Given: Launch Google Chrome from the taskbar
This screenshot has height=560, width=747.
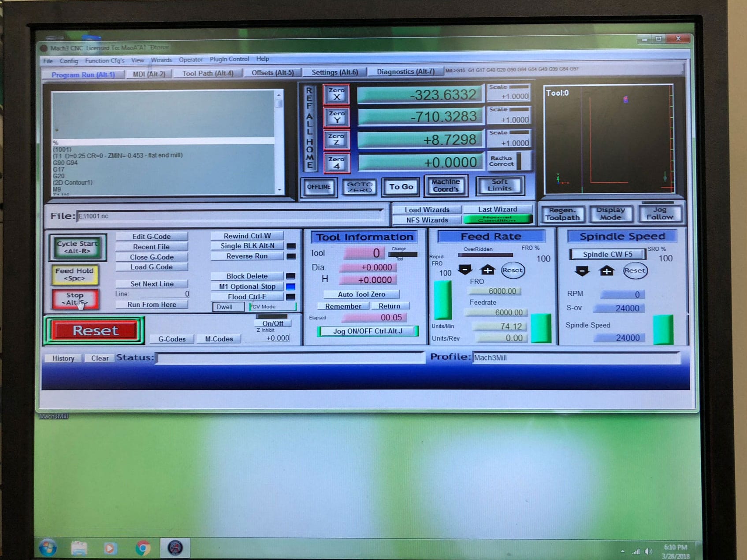Looking at the screenshot, I should coord(142,548).
